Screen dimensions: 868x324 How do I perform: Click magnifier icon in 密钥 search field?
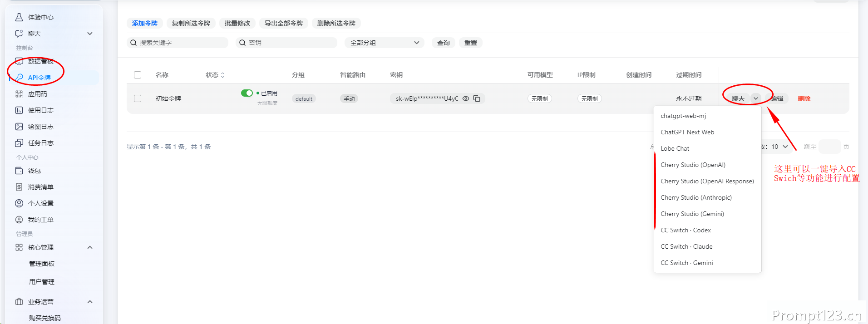(x=242, y=43)
